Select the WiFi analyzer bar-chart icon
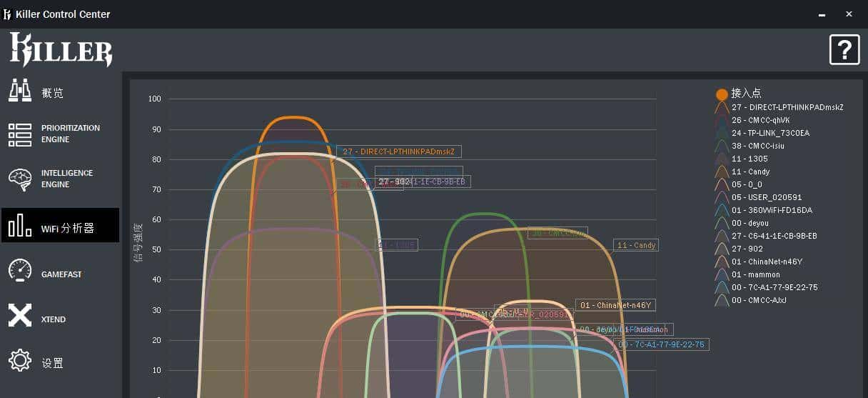The height and width of the screenshot is (398, 868). [x=20, y=225]
